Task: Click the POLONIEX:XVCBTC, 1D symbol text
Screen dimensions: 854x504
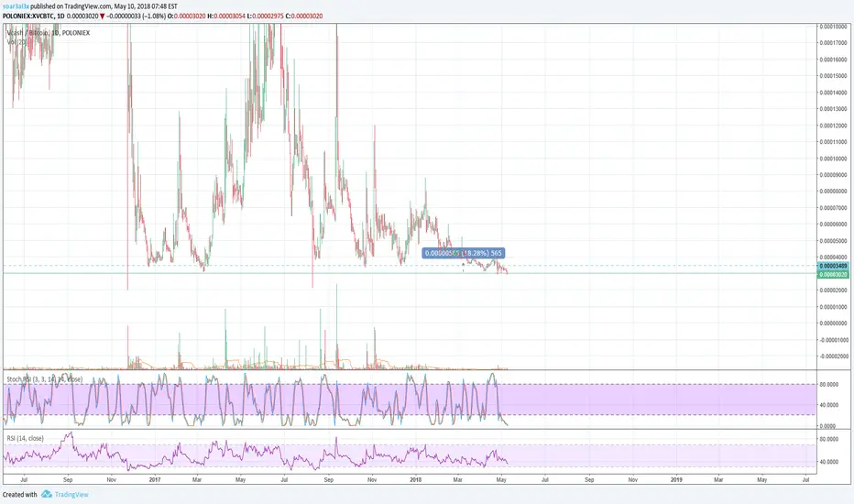Action: [x=33, y=16]
